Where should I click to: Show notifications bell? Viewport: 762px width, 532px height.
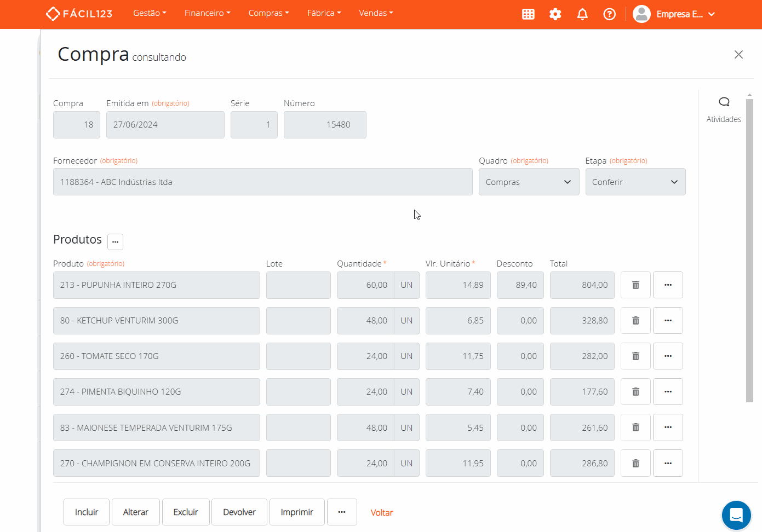[x=582, y=14]
